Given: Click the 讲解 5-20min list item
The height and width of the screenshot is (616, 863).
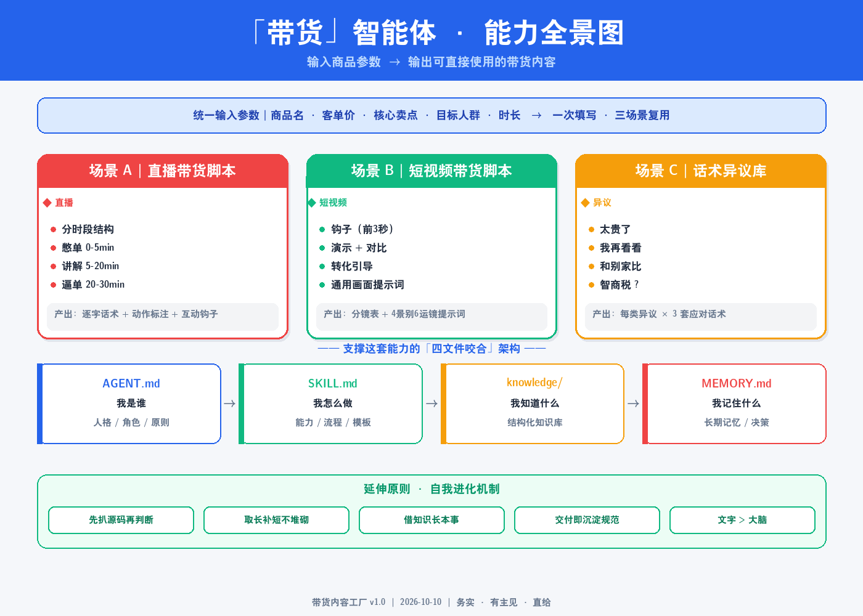Looking at the screenshot, I should coord(85,266).
